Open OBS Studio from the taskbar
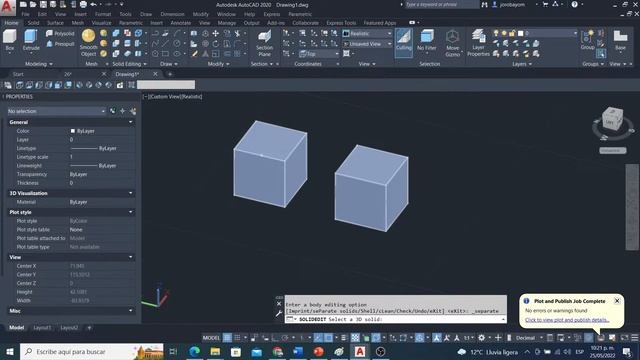Screen dimensions: 640x360 [380, 351]
